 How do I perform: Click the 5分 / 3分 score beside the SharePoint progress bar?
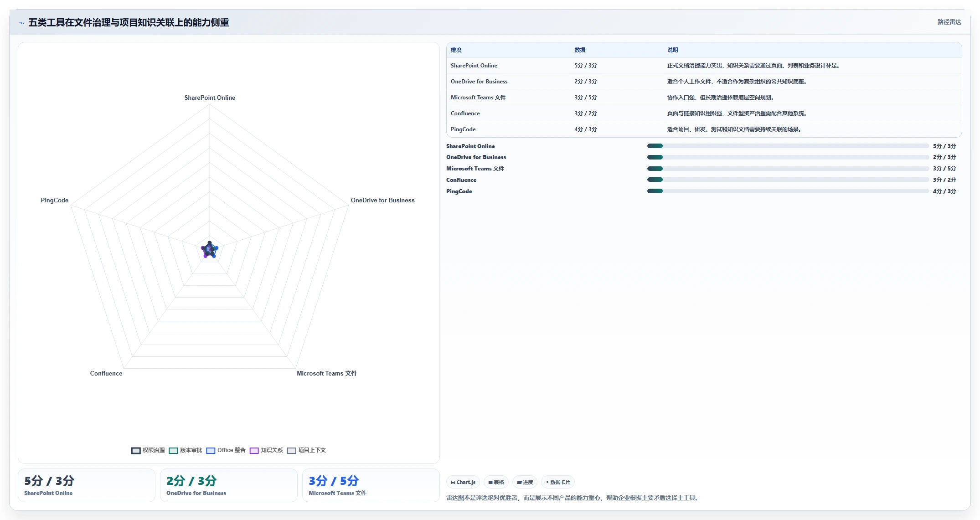tap(944, 146)
